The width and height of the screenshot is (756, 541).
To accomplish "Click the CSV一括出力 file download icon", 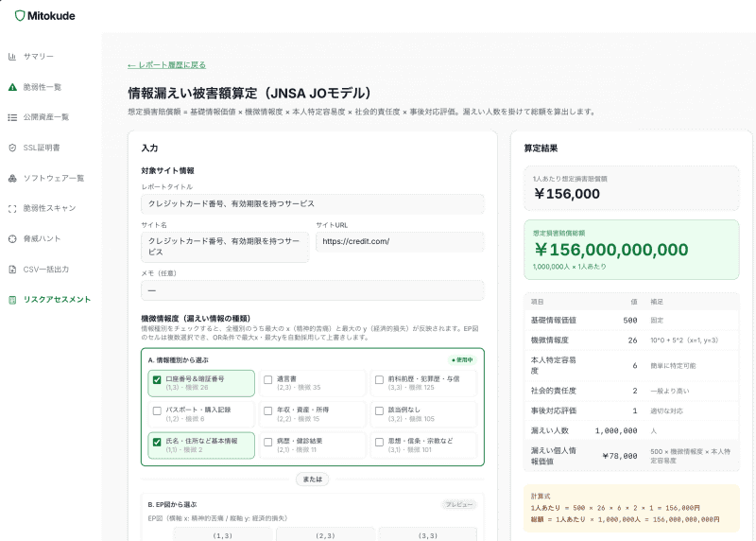I will [12, 270].
